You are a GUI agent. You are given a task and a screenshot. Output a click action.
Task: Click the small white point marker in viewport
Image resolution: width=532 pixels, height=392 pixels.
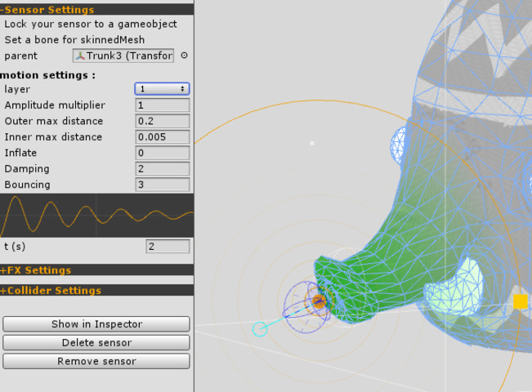tap(312, 143)
